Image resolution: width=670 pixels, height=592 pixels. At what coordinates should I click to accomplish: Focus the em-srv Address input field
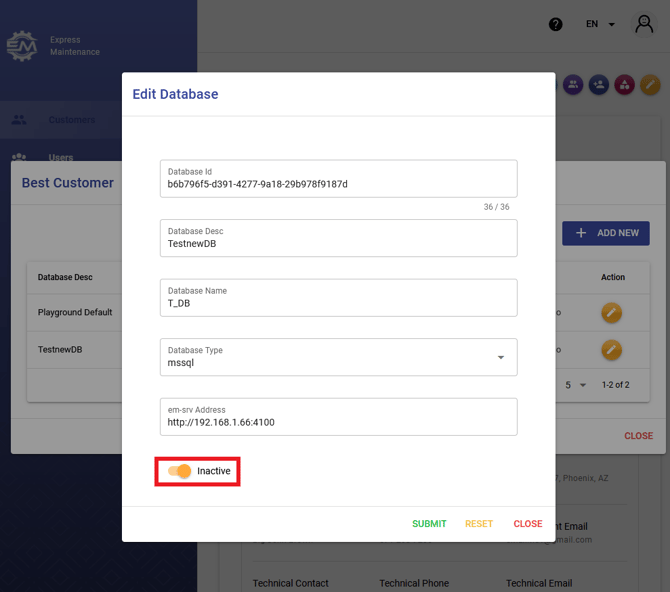pyautogui.click(x=338, y=422)
